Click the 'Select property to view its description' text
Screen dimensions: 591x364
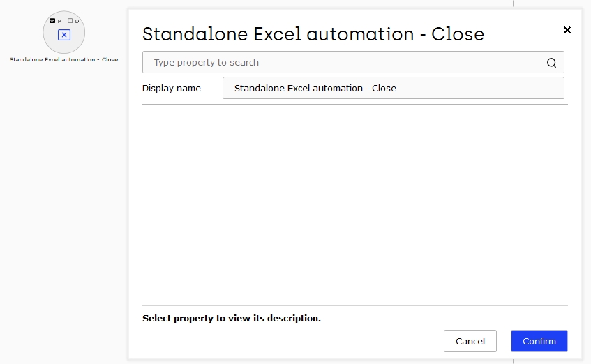[232, 319]
